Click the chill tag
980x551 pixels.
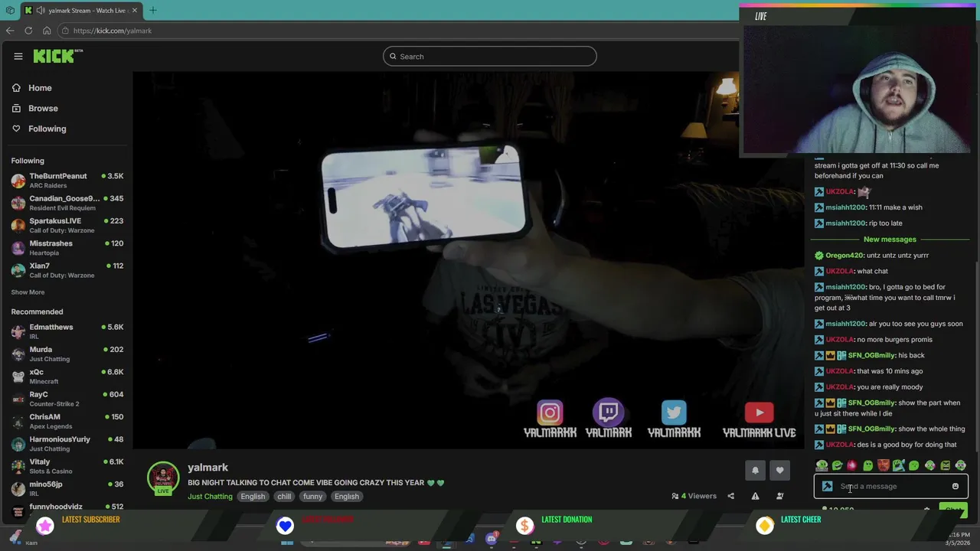[284, 497]
